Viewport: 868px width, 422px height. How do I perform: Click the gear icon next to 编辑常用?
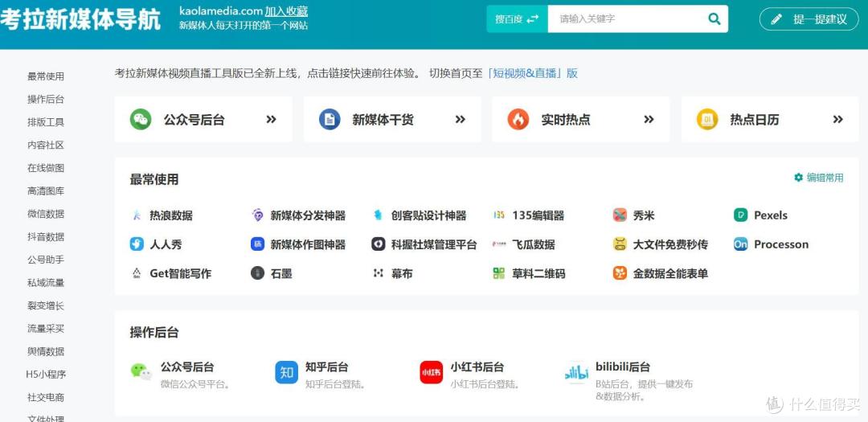pos(798,178)
